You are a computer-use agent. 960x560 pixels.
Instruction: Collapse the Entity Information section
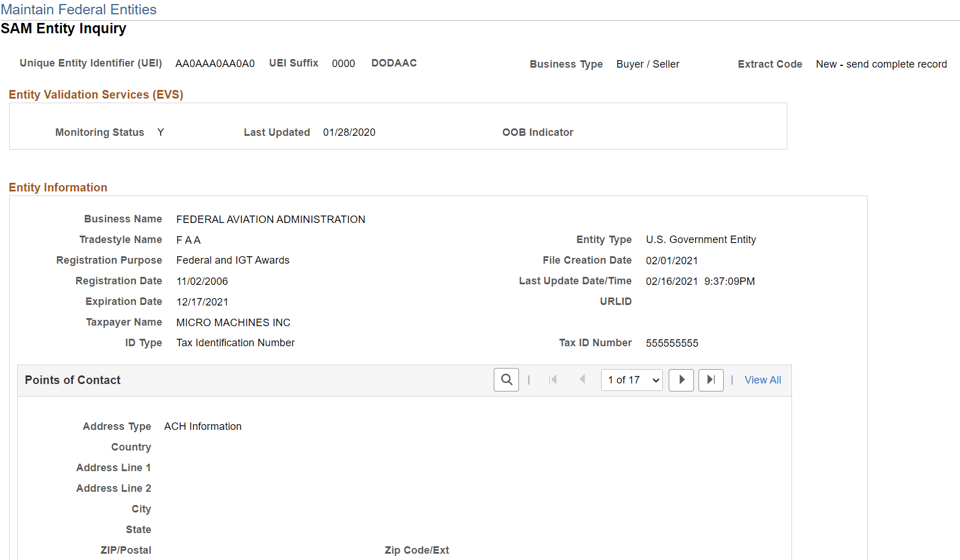pyautogui.click(x=58, y=187)
